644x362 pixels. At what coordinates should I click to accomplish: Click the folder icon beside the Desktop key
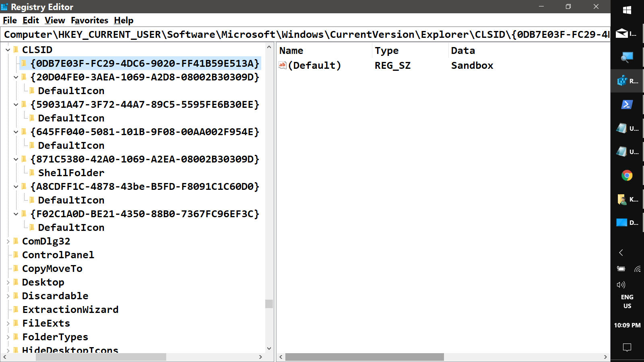click(16, 282)
